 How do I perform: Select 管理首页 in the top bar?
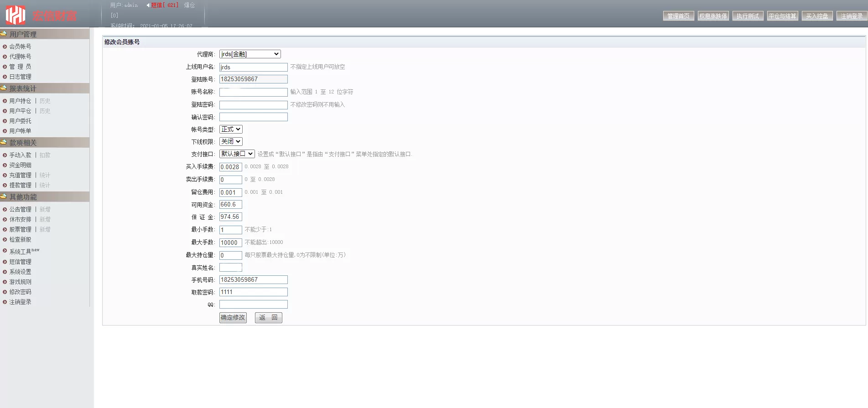click(x=678, y=16)
